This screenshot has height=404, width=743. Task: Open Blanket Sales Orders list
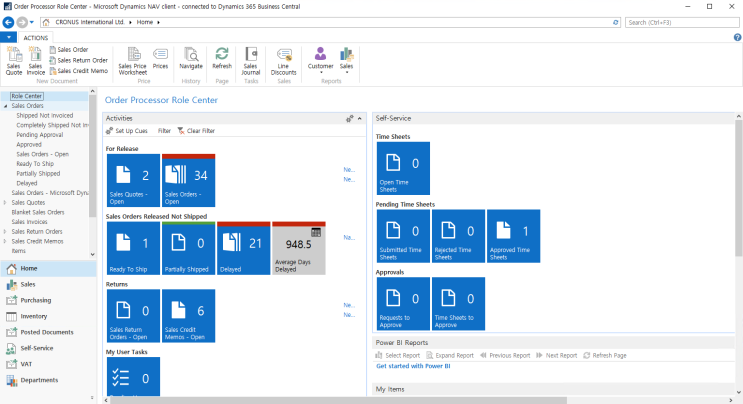point(38,212)
